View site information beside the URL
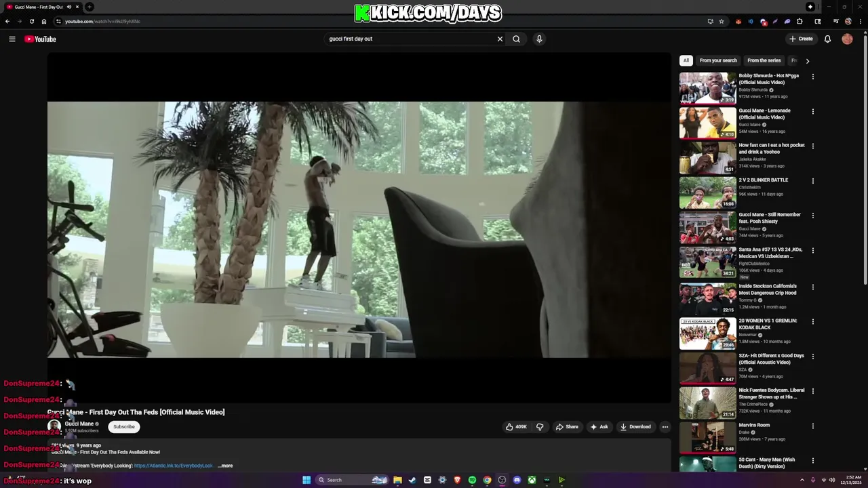 [x=58, y=21]
